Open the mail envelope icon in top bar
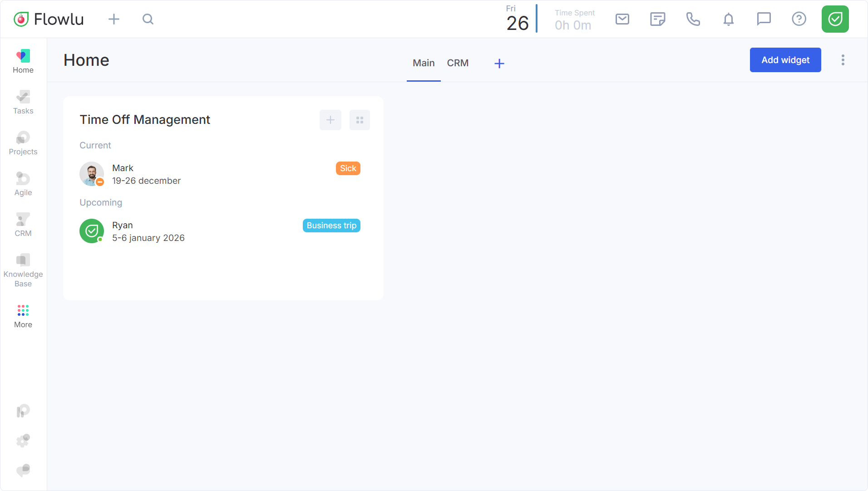The height and width of the screenshot is (491, 868). pyautogui.click(x=622, y=19)
